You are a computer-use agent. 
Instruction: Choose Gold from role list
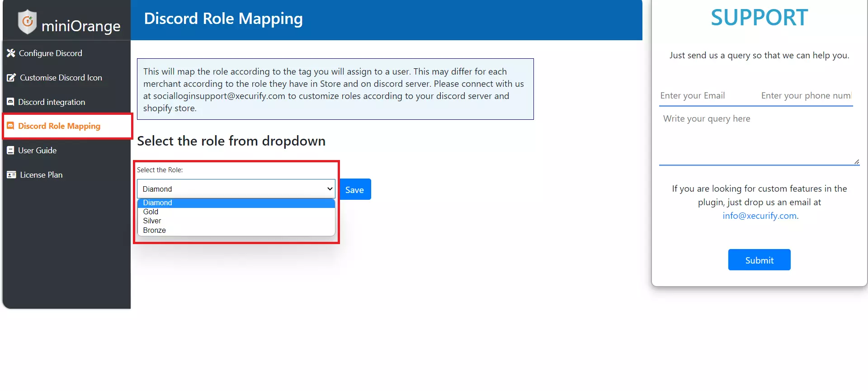tap(236, 212)
